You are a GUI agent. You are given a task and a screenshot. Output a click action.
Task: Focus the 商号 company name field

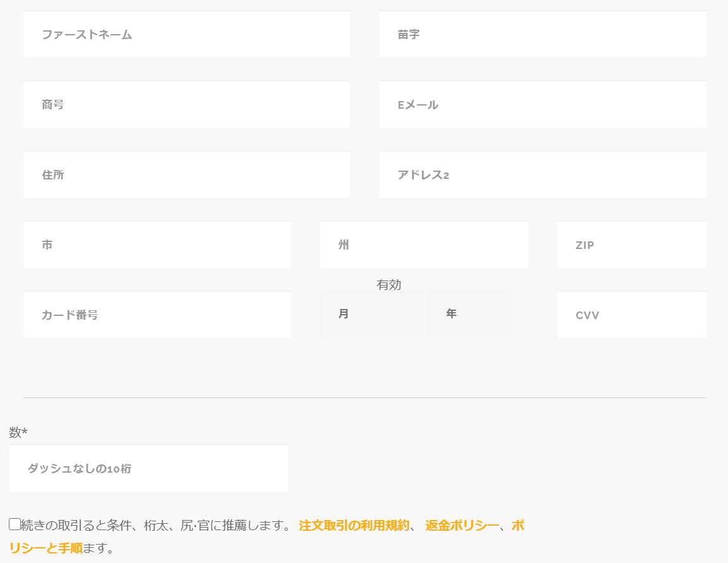(186, 105)
